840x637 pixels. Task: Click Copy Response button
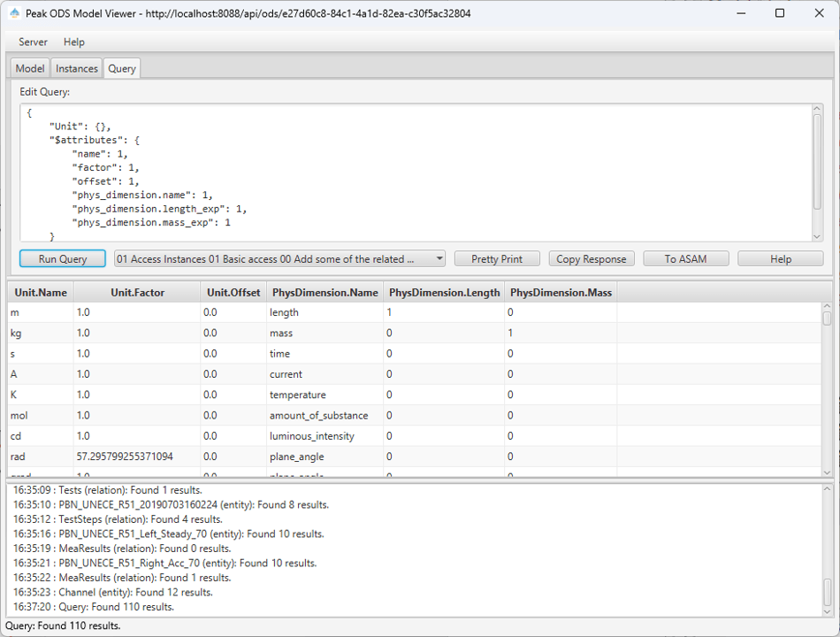[x=592, y=259]
